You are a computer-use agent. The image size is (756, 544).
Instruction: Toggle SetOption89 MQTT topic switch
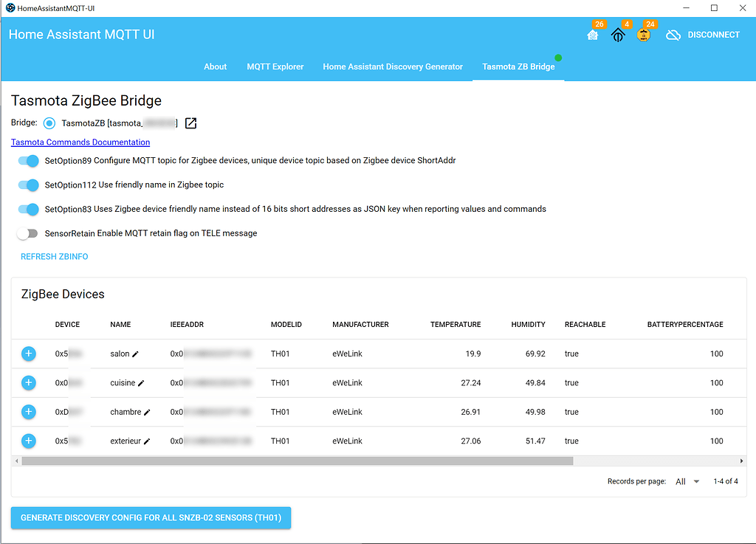[29, 160]
